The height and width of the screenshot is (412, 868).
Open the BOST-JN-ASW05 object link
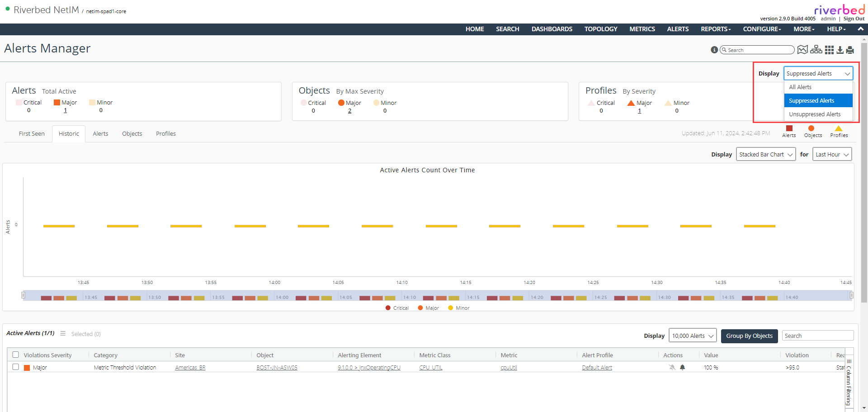click(x=277, y=368)
